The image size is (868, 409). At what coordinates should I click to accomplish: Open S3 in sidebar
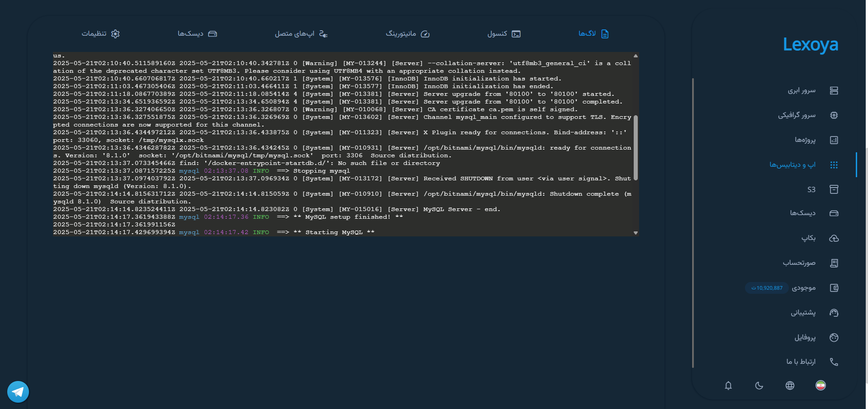pyautogui.click(x=811, y=190)
